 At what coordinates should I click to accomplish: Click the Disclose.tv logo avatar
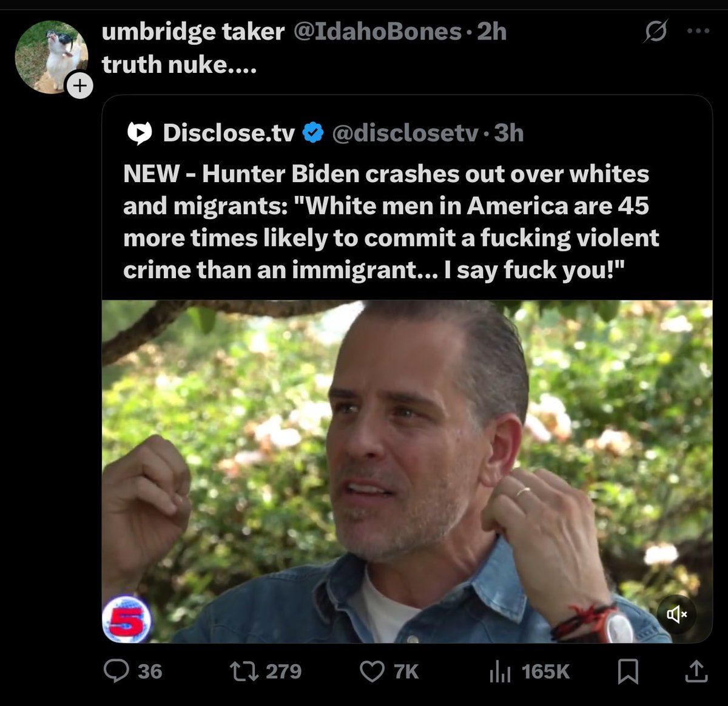pyautogui.click(x=140, y=133)
